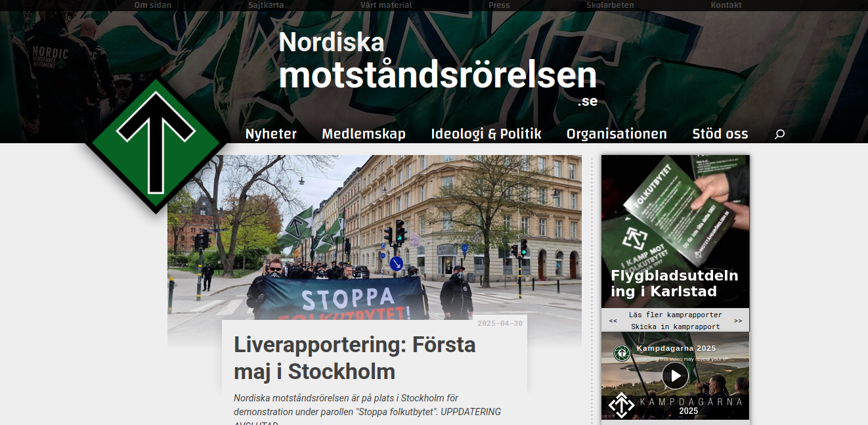The height and width of the screenshot is (425, 868).
Task: Go to the Skolarbeten page
Action: [x=610, y=5]
